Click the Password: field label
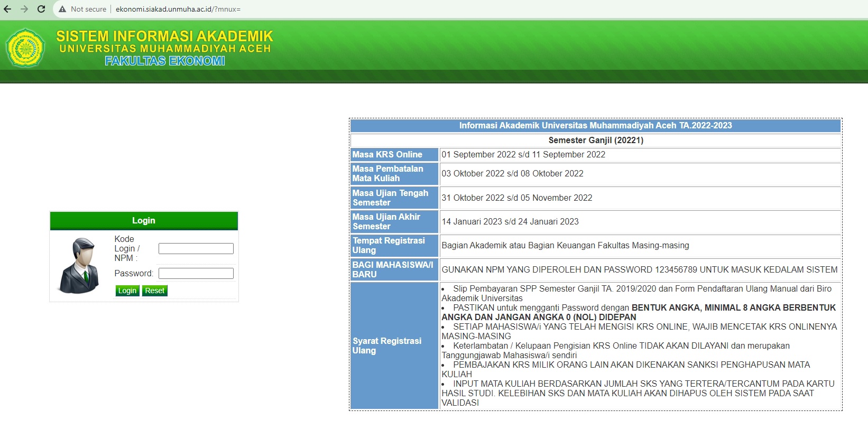Viewport: 868px width, 439px height. tap(134, 274)
